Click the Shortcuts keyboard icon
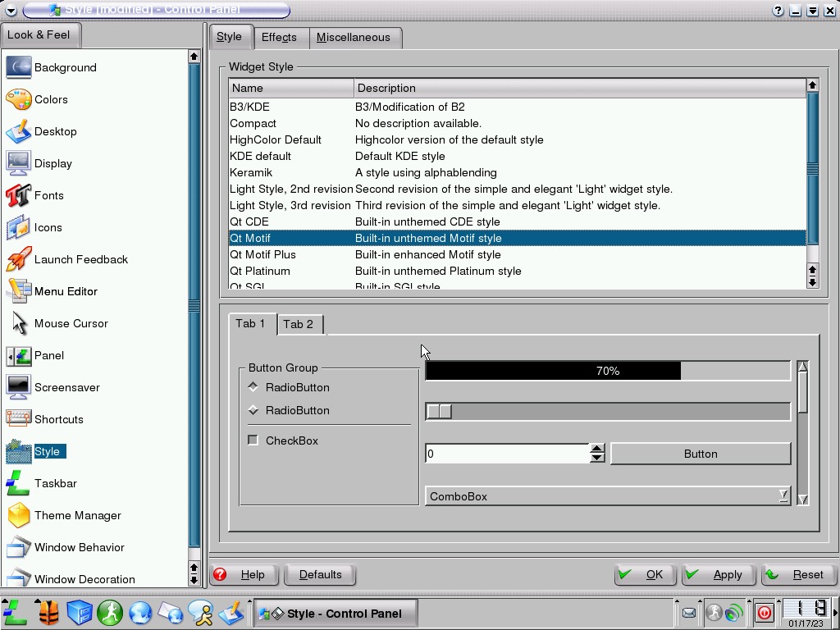Screen dimensions: 840x630 [18, 419]
